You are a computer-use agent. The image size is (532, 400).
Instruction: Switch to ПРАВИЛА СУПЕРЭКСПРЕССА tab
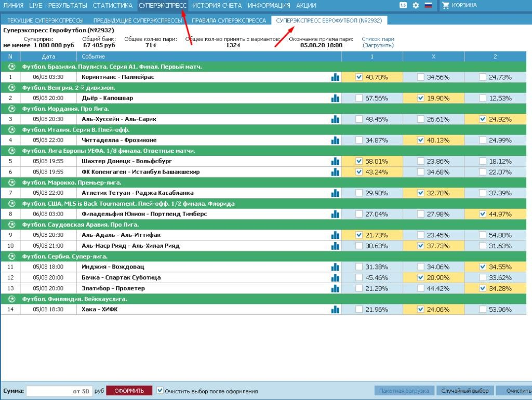click(229, 21)
